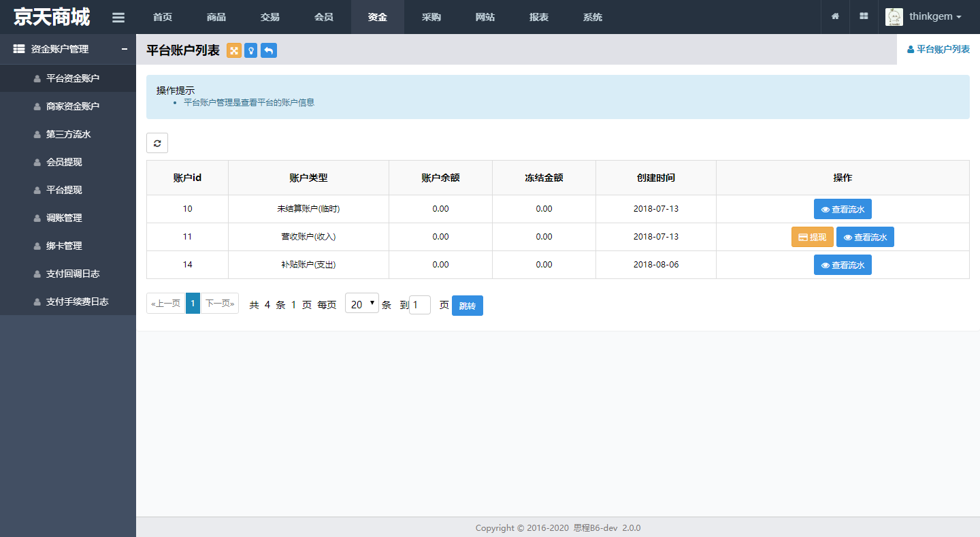Click the refresh icon button above table

tap(157, 143)
